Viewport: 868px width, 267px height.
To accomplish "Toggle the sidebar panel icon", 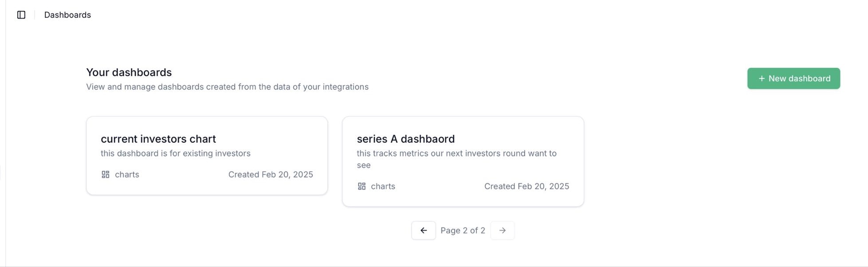I will pos(21,15).
